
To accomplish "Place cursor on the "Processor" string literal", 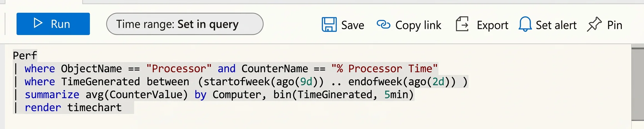I will tap(179, 68).
